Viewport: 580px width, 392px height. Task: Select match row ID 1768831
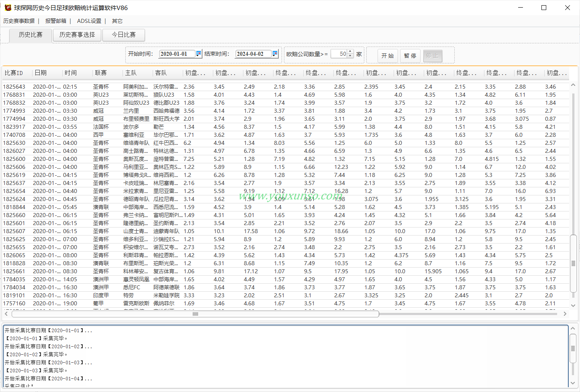286,95
